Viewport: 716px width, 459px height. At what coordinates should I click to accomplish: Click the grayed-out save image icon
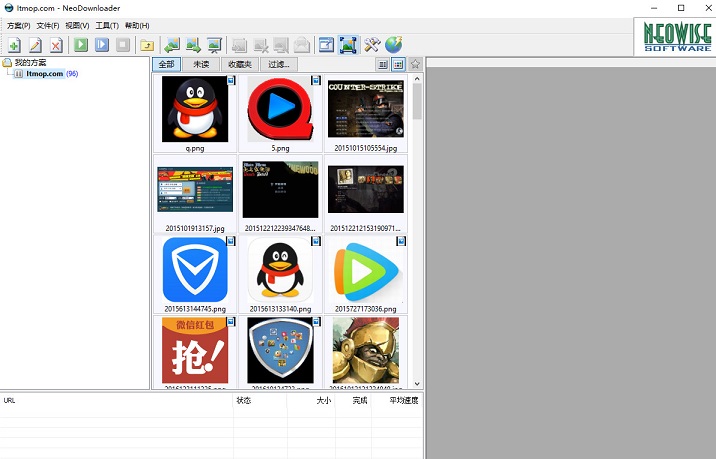click(x=239, y=45)
